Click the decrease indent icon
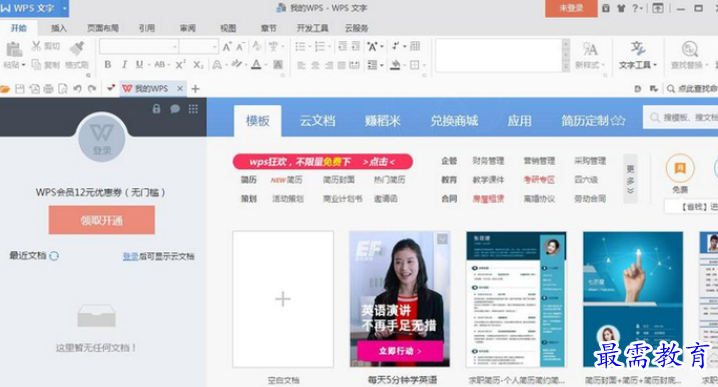The height and width of the screenshot is (387, 718). point(342,46)
